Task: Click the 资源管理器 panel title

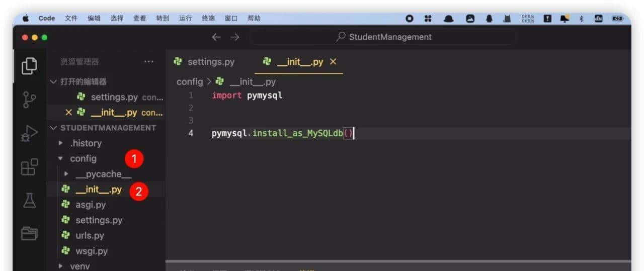Action: (79, 62)
